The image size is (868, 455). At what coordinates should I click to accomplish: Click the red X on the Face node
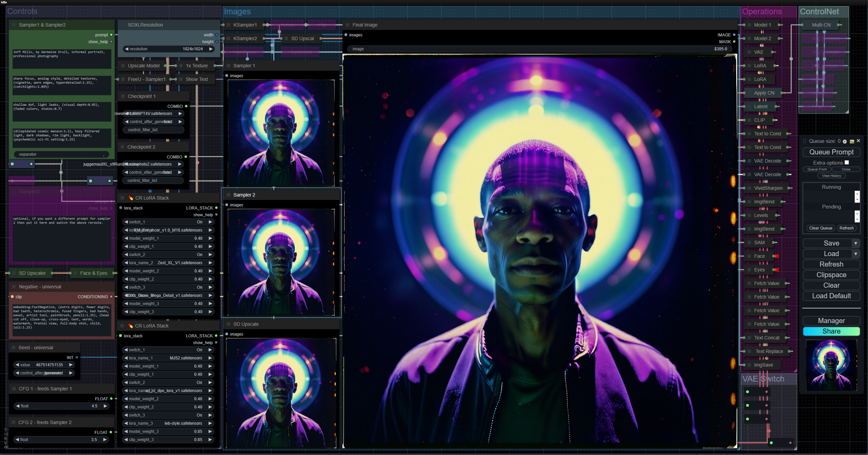[777, 256]
